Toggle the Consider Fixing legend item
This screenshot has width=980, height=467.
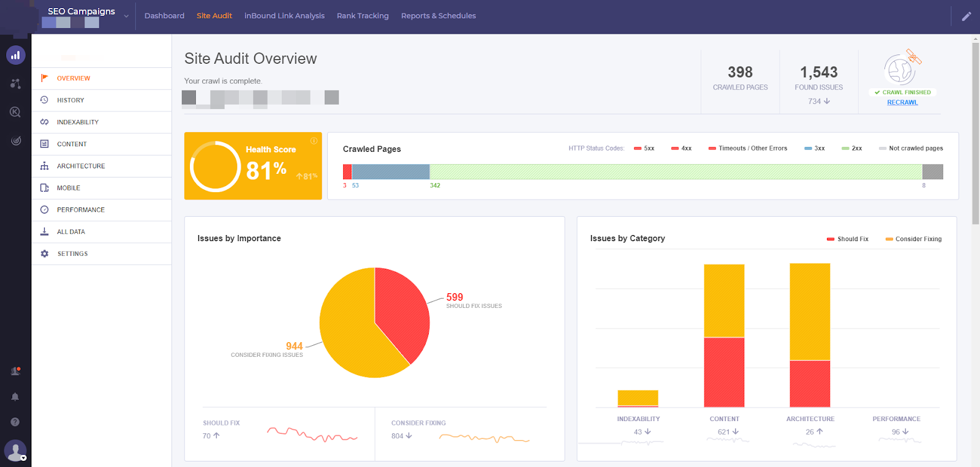click(x=913, y=239)
